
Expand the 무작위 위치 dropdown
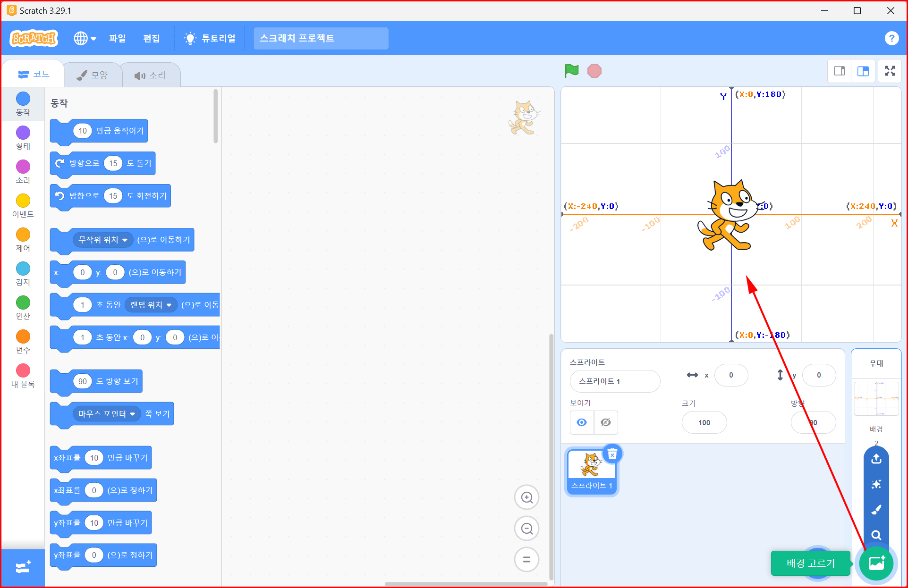(125, 240)
